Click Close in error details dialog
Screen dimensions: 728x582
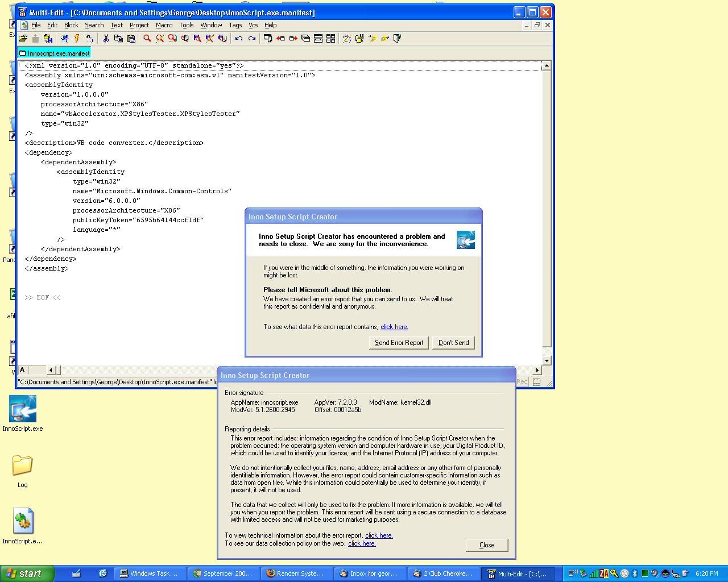click(487, 545)
